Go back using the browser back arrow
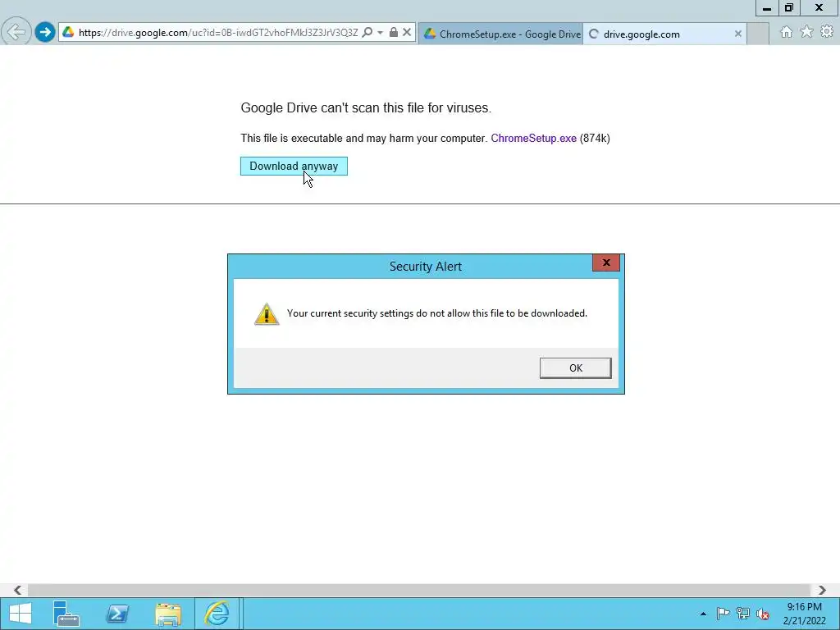Image resolution: width=840 pixels, height=630 pixels. (x=16, y=32)
